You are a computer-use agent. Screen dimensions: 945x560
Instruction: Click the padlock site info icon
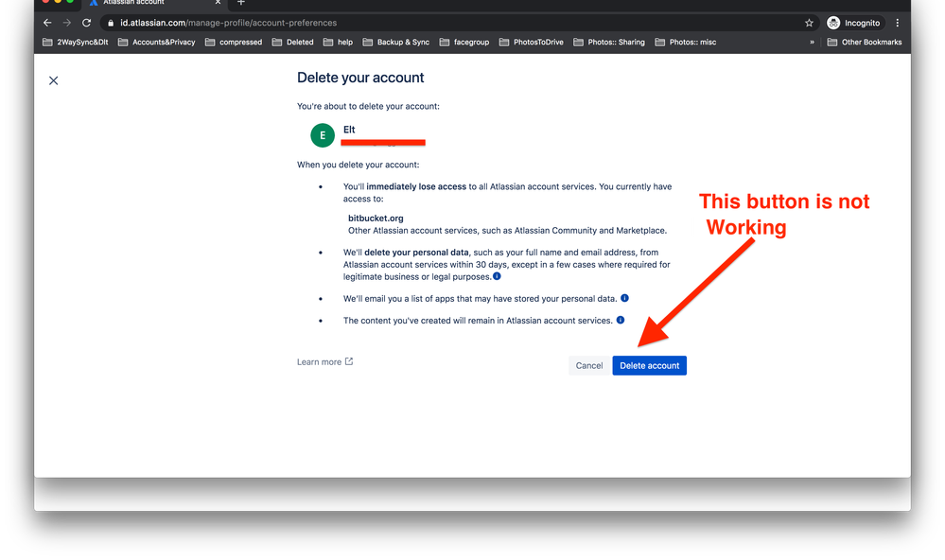111,23
